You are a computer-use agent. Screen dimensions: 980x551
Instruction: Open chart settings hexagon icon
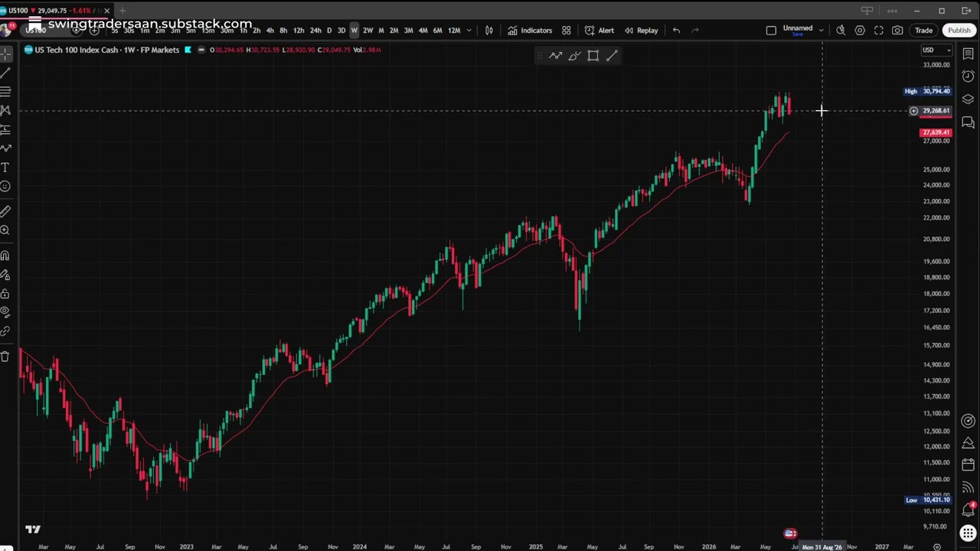pyautogui.click(x=860, y=31)
